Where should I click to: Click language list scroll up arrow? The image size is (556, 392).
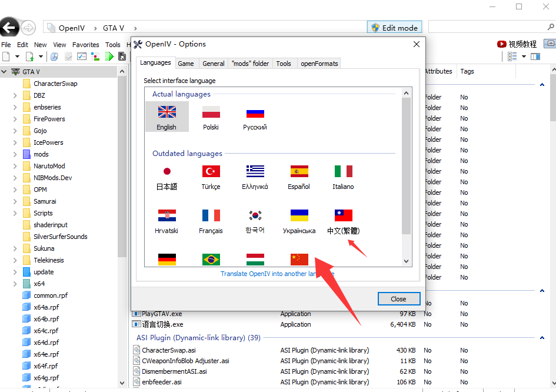coord(407,93)
